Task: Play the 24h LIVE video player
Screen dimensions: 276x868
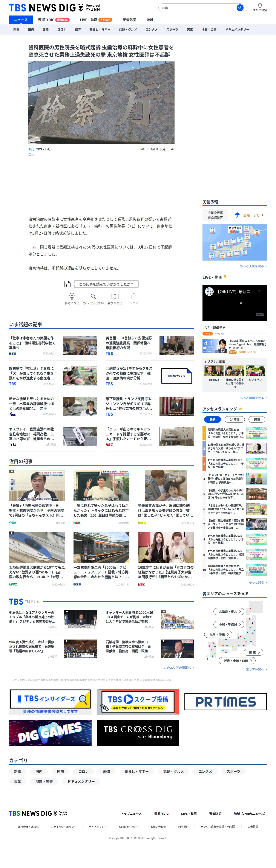Action: (x=234, y=303)
